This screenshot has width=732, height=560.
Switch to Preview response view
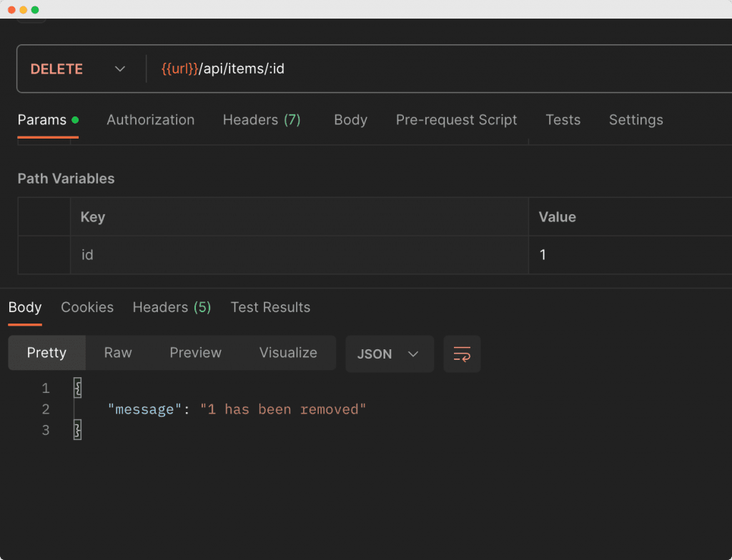[195, 352]
